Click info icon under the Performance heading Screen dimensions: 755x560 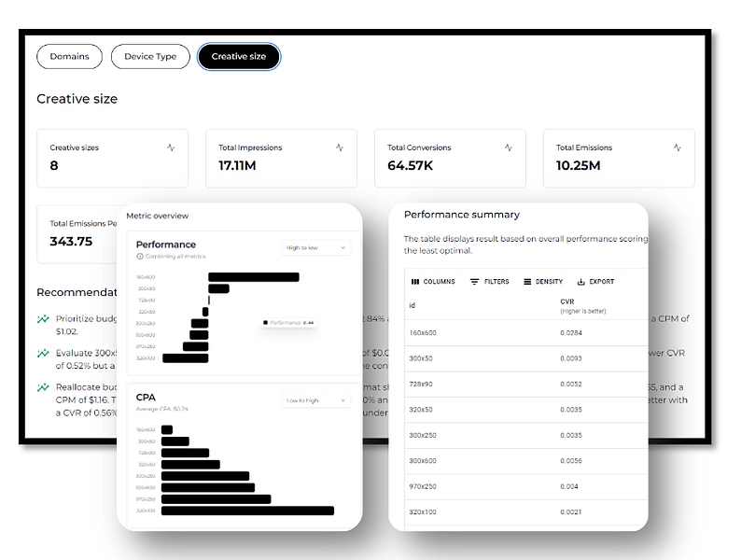coord(139,256)
